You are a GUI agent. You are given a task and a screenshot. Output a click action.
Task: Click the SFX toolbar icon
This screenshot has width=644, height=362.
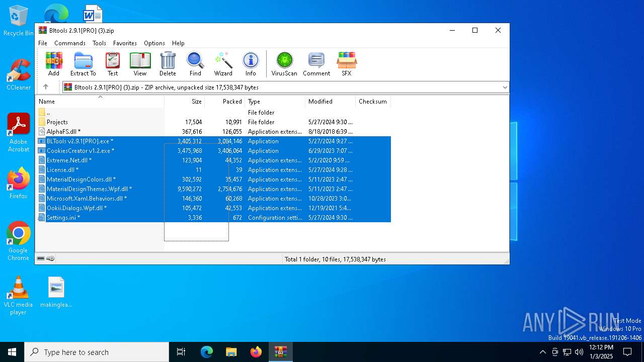point(347,64)
